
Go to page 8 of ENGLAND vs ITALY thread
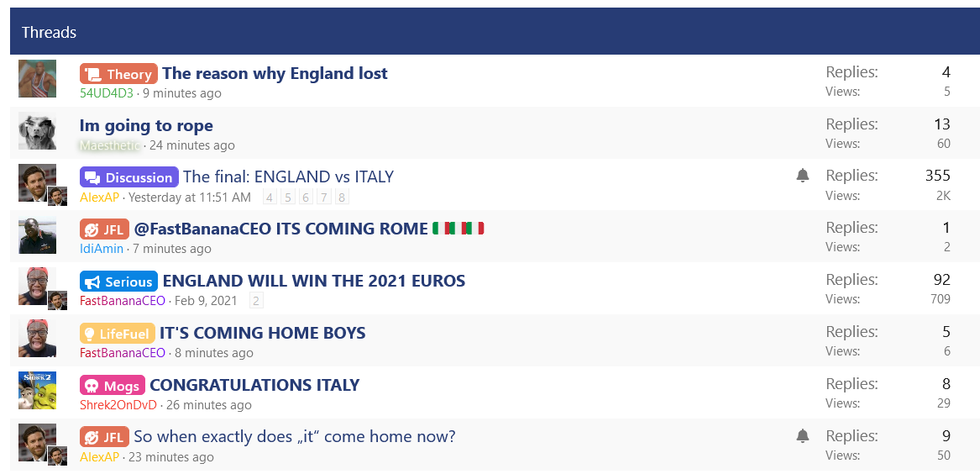click(341, 197)
